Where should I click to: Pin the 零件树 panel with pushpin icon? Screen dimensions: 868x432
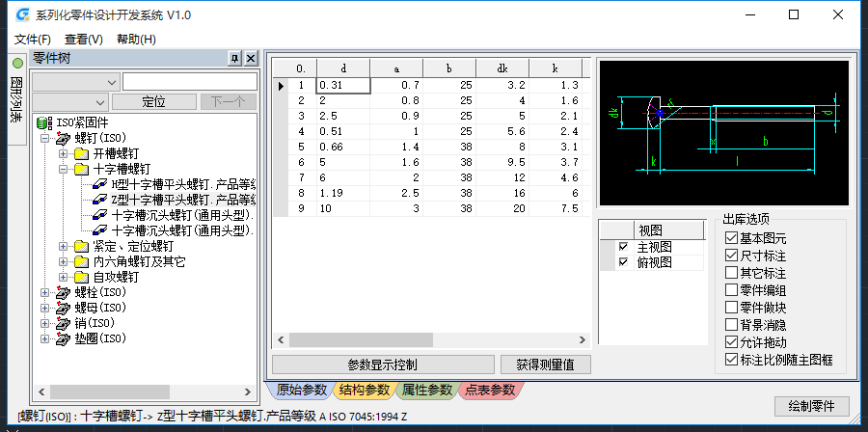pyautogui.click(x=234, y=59)
